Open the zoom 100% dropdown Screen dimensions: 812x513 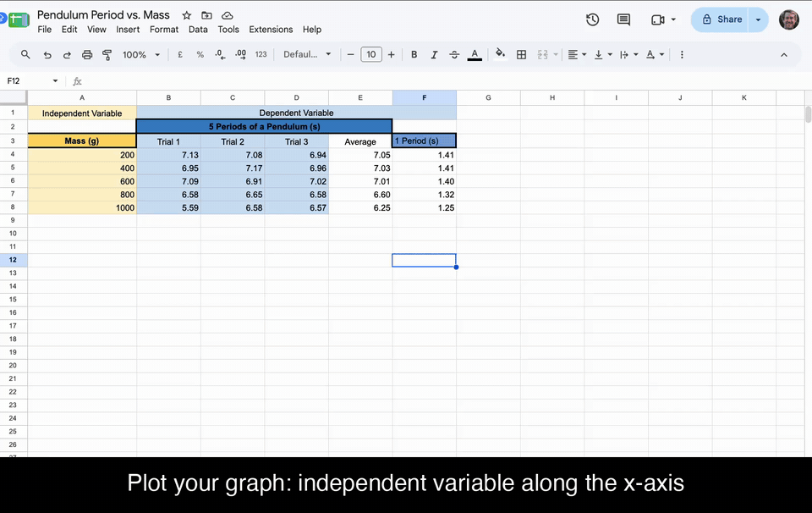pos(141,54)
